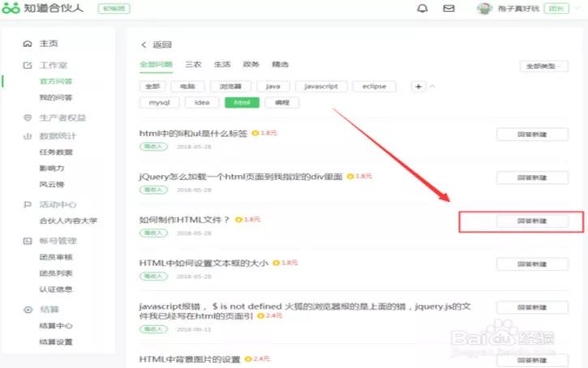Select the eclipse tag filter

(x=374, y=87)
